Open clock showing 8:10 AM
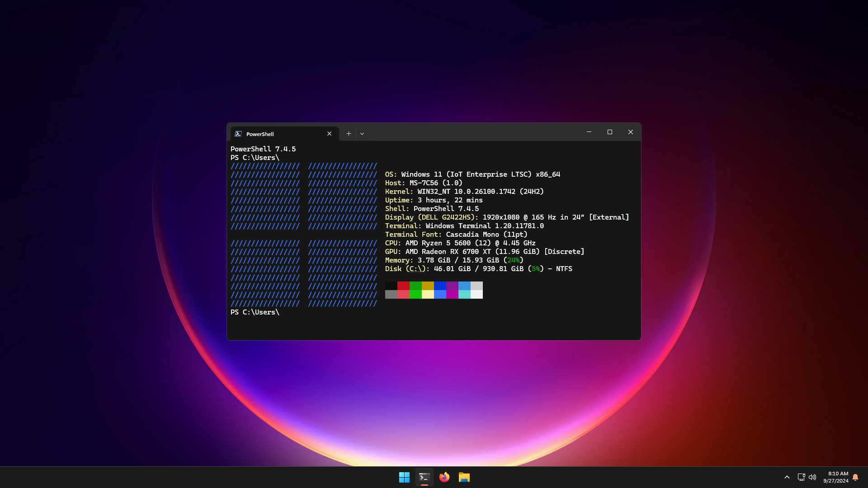 click(x=836, y=477)
